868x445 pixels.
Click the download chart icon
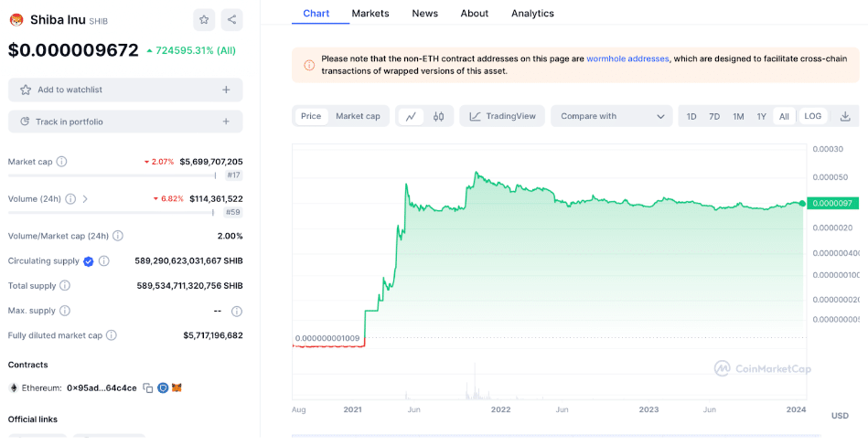tap(845, 117)
